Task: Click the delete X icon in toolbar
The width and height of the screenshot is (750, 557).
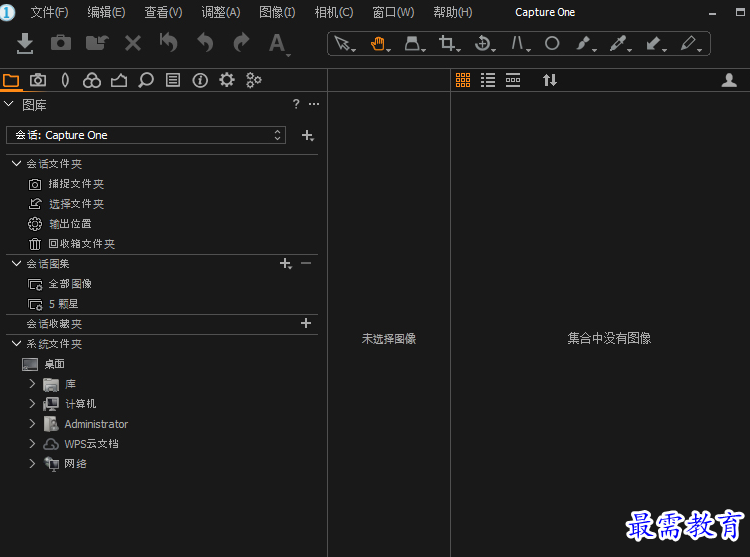Action: (133, 44)
